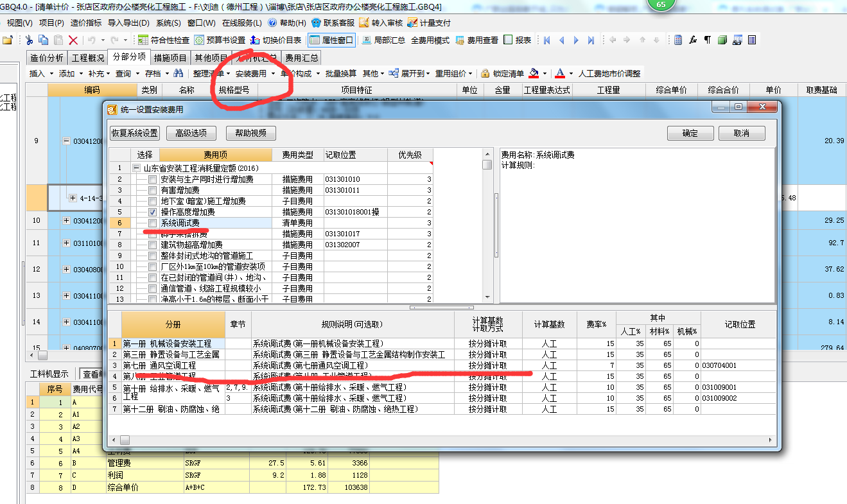Image resolution: width=847 pixels, height=504 pixels.
Task: Check 地下室(暗室)施工增加费 checkbox
Action: pyautogui.click(x=152, y=201)
